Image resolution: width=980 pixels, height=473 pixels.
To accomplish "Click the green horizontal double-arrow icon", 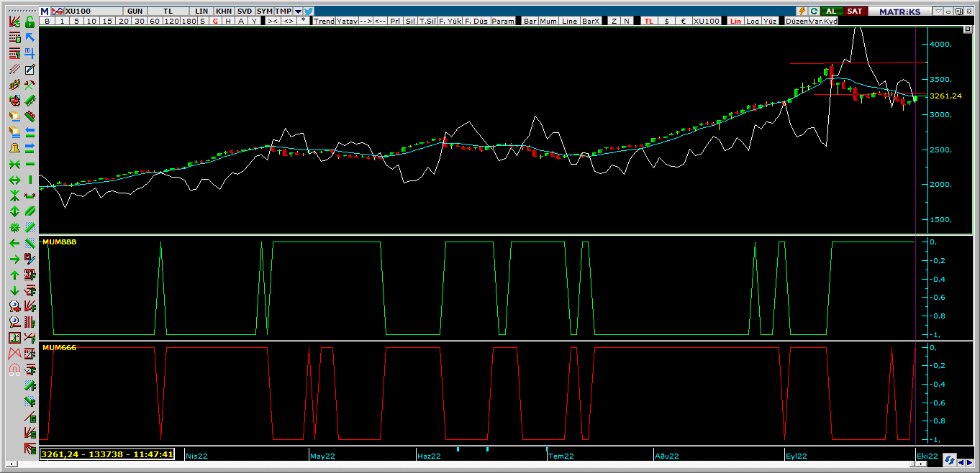I will [14, 180].
